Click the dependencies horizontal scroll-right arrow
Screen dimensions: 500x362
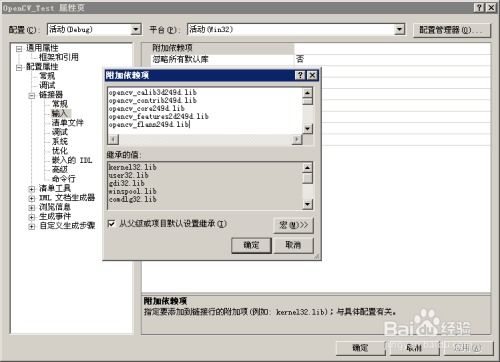click(x=296, y=139)
